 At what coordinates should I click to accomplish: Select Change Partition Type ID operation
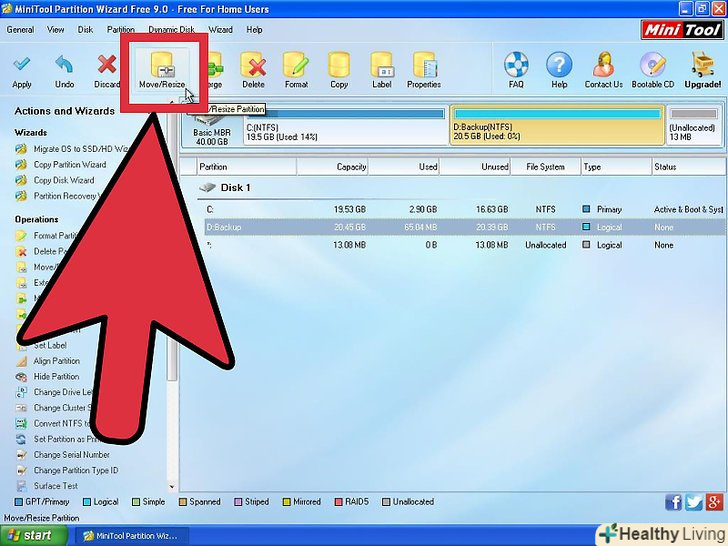pyautogui.click(x=67, y=470)
